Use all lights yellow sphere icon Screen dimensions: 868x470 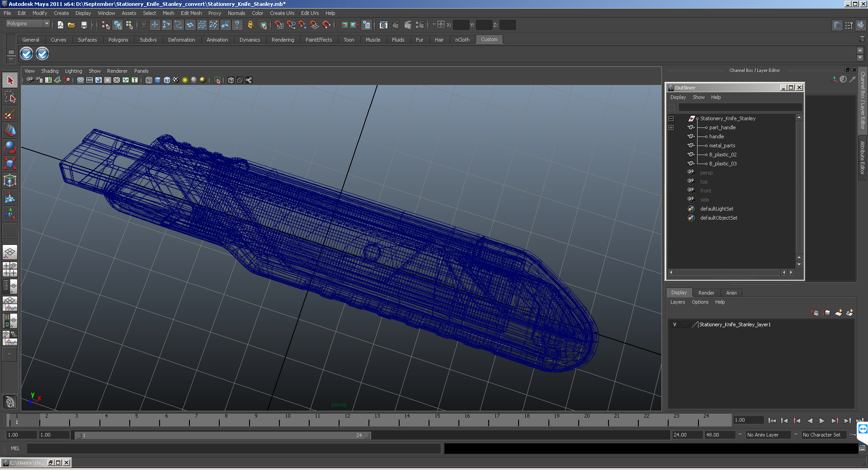tap(185, 80)
